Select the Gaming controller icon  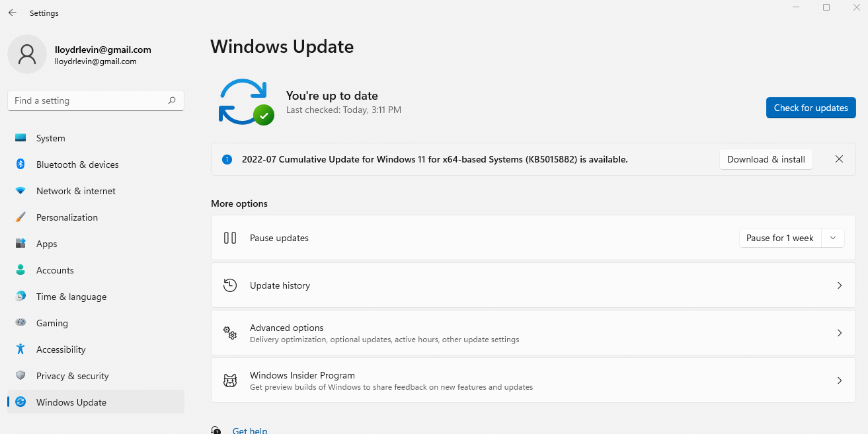(x=20, y=323)
